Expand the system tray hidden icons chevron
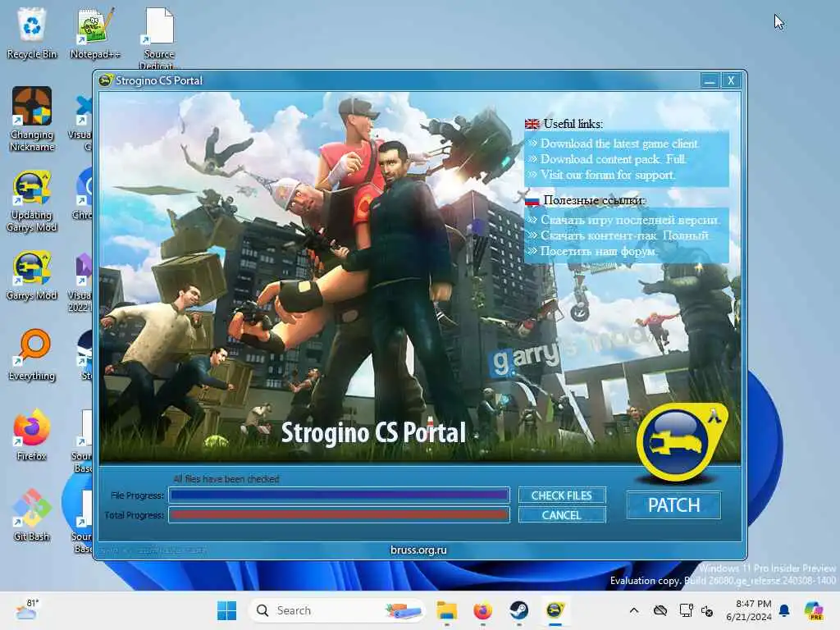This screenshot has width=840, height=630. click(x=634, y=610)
